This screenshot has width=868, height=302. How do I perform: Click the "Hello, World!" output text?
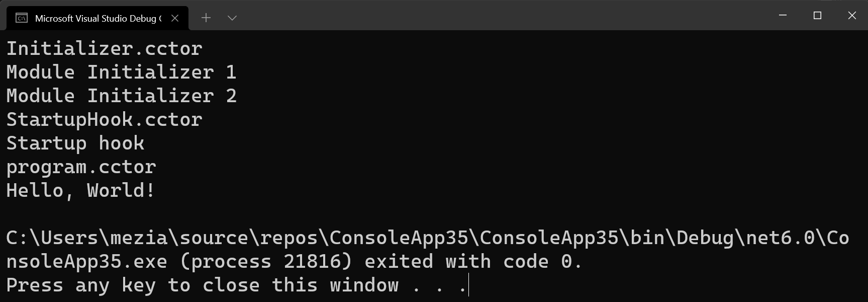pyautogui.click(x=81, y=191)
